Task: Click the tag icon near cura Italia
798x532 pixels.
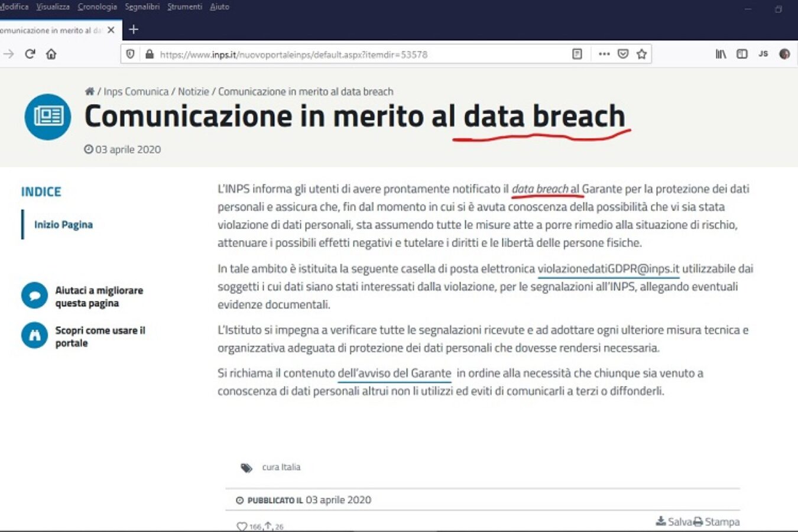Action: 246,468
